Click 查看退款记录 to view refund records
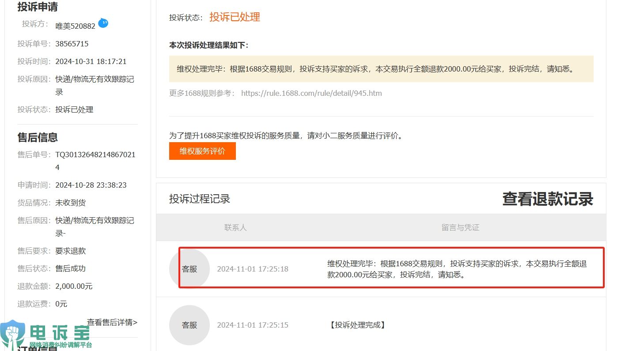Image resolution: width=644 pixels, height=351 pixels. [x=547, y=199]
